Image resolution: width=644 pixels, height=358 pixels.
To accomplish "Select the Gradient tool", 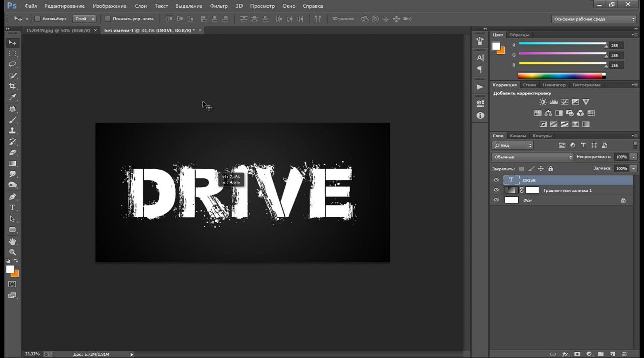I will point(12,164).
